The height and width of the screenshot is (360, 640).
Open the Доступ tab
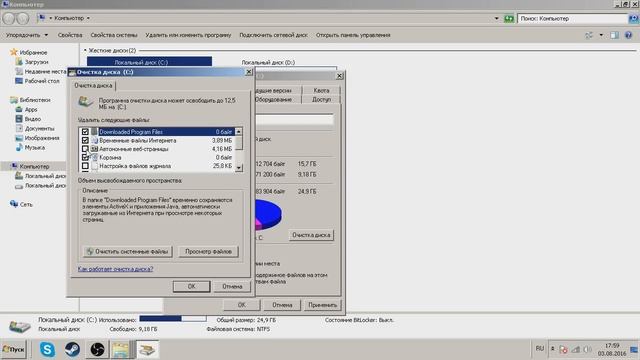click(x=321, y=99)
